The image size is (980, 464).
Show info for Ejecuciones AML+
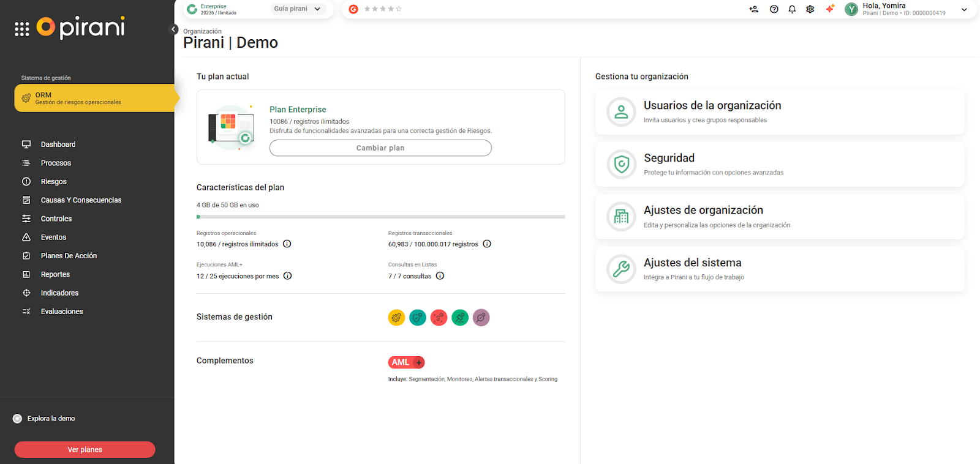point(287,276)
